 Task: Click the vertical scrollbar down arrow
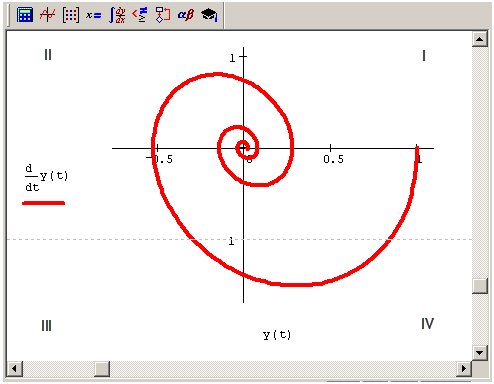coord(480,352)
